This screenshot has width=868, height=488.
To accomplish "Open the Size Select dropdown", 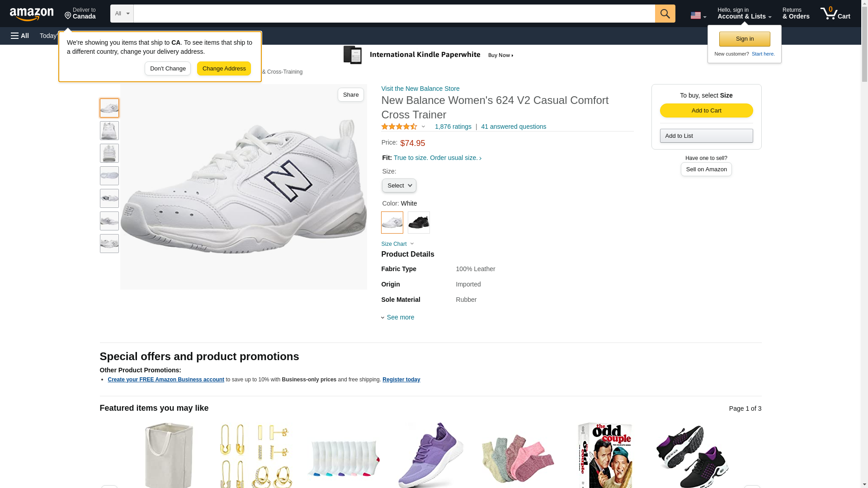I will 399,186.
